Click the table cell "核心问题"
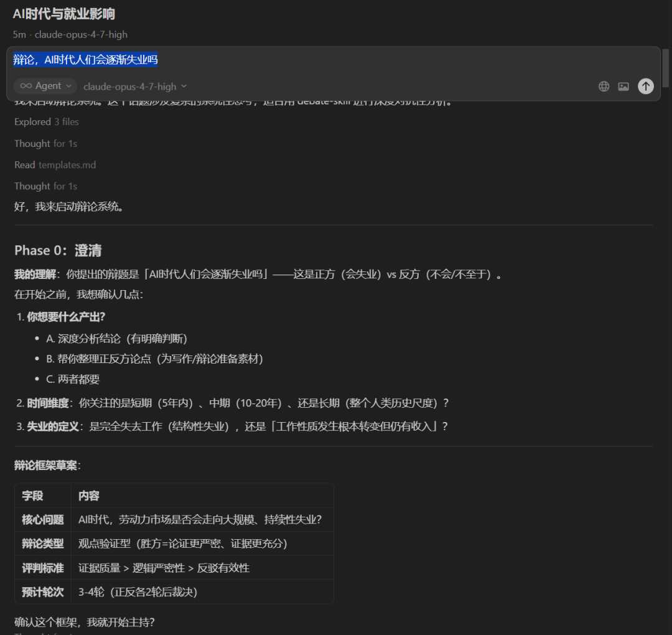The height and width of the screenshot is (635, 672). click(x=42, y=520)
